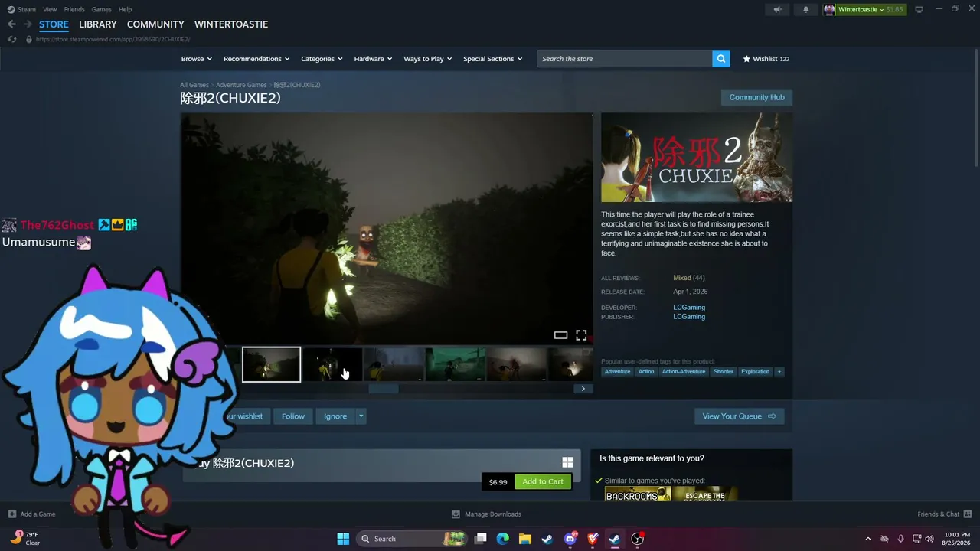
Task: Go forward with the Steam forward arrow
Action: click(28, 24)
